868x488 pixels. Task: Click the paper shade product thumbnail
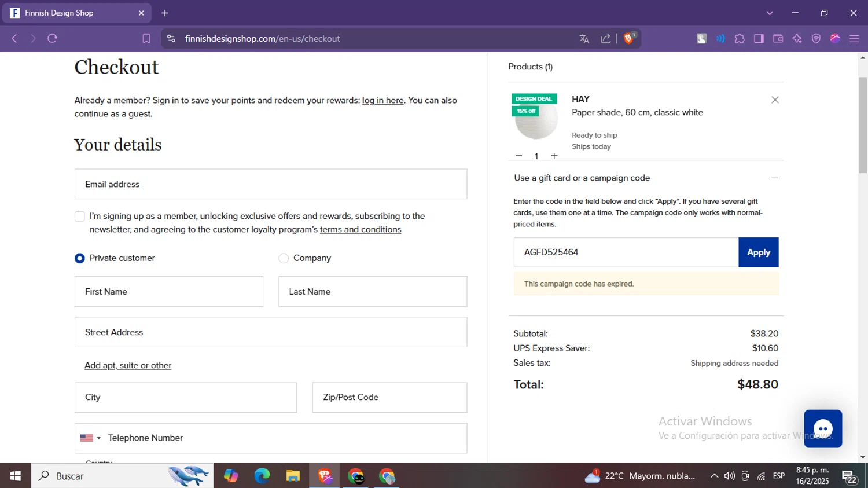point(536,119)
